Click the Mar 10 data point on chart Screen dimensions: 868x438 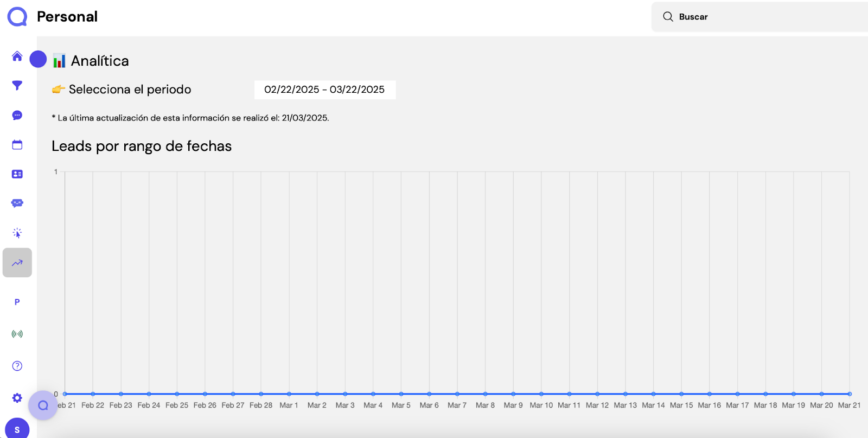tap(541, 394)
